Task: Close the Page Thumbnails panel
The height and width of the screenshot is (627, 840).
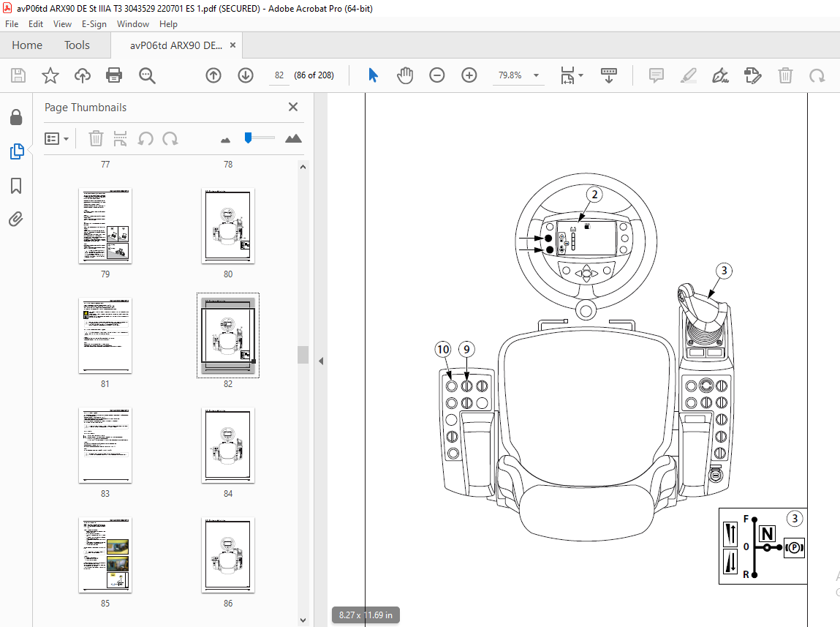Action: 293,107
